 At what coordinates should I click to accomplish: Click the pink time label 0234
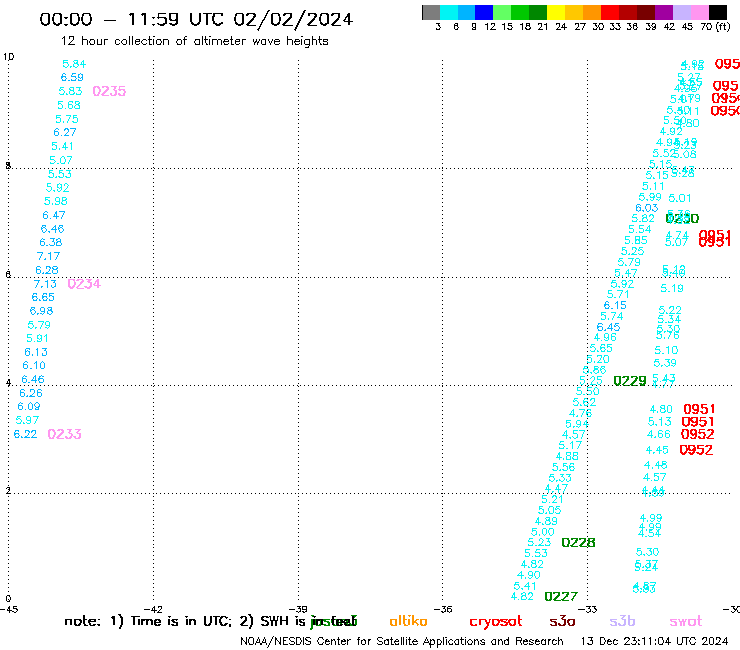(84, 284)
